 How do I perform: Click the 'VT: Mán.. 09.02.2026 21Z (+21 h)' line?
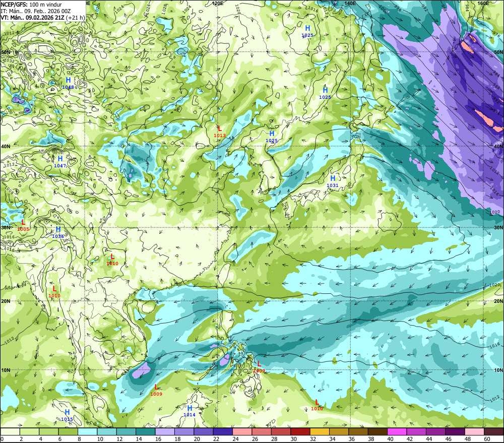tap(43, 17)
